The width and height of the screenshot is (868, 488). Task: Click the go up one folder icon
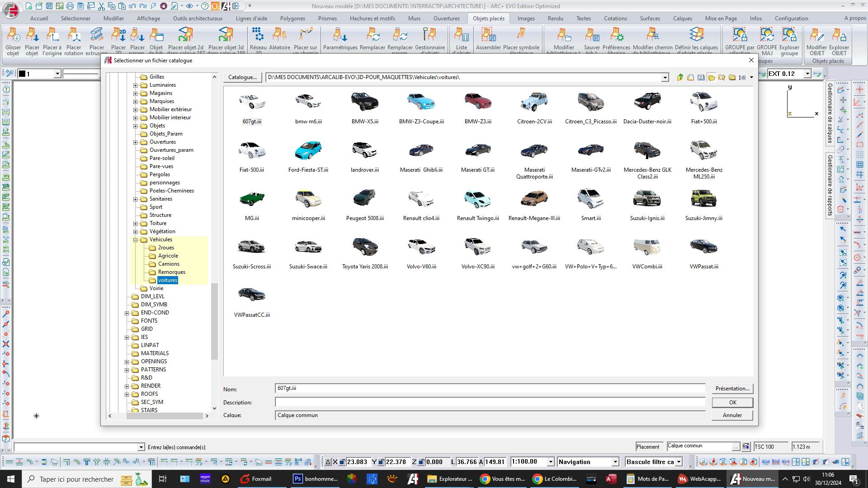click(x=680, y=77)
